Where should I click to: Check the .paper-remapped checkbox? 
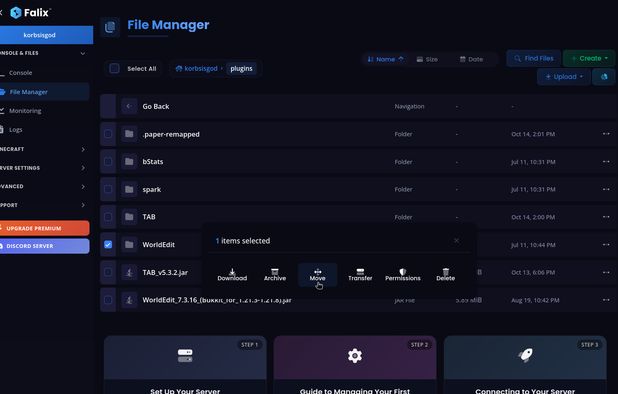coord(108,134)
